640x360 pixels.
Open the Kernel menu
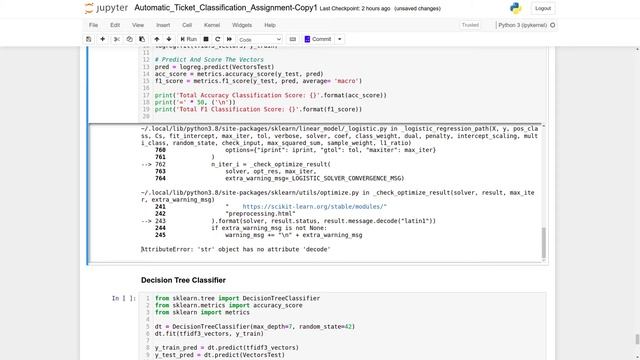[212, 25]
